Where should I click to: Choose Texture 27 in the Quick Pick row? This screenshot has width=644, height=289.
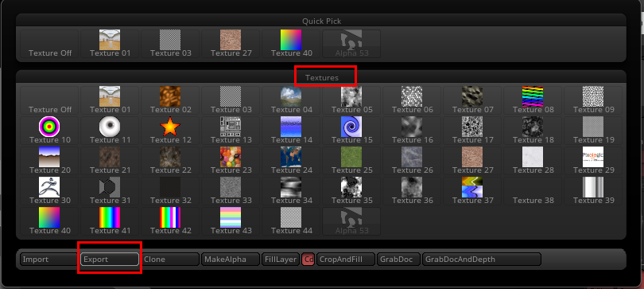(x=231, y=43)
